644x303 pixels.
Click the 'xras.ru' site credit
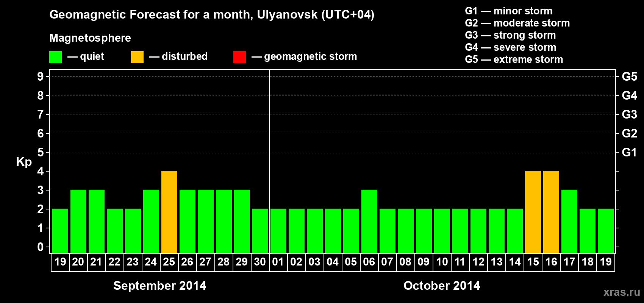[622, 292]
